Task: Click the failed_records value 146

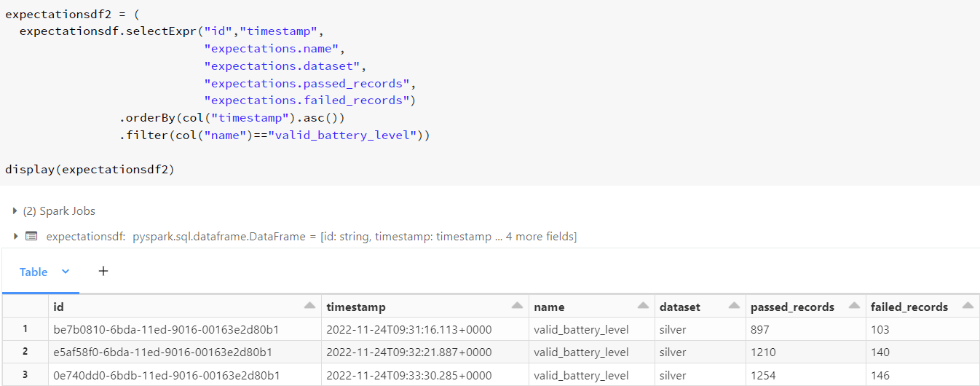Action: pos(880,375)
